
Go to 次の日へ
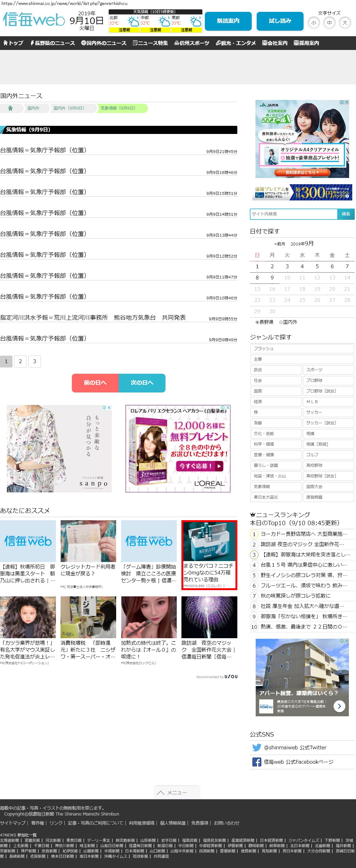(x=142, y=383)
